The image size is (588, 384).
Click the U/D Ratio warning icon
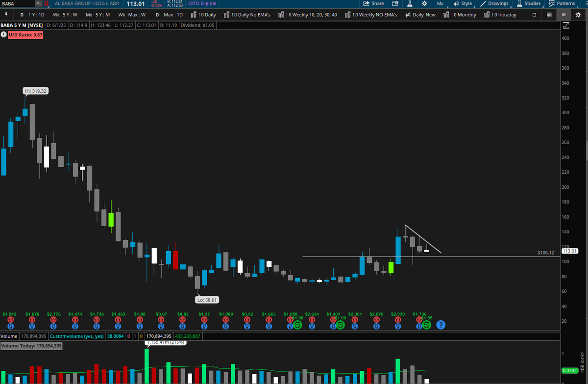click(3, 35)
